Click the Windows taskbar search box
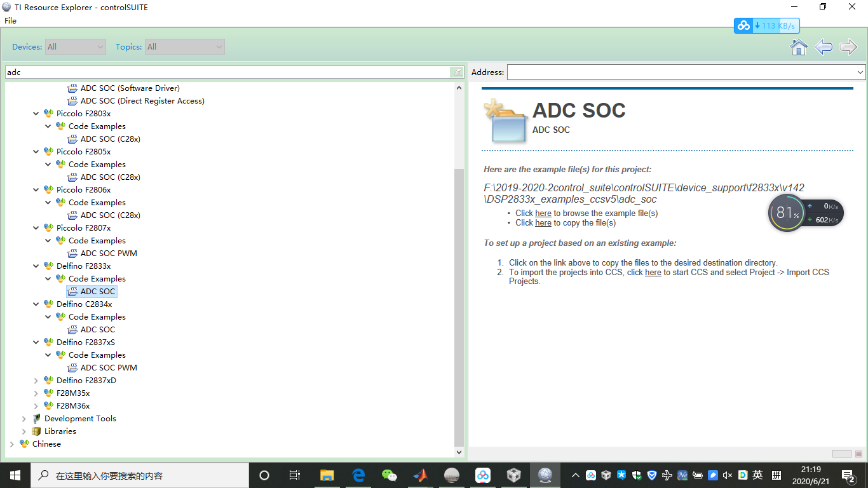 point(139,475)
